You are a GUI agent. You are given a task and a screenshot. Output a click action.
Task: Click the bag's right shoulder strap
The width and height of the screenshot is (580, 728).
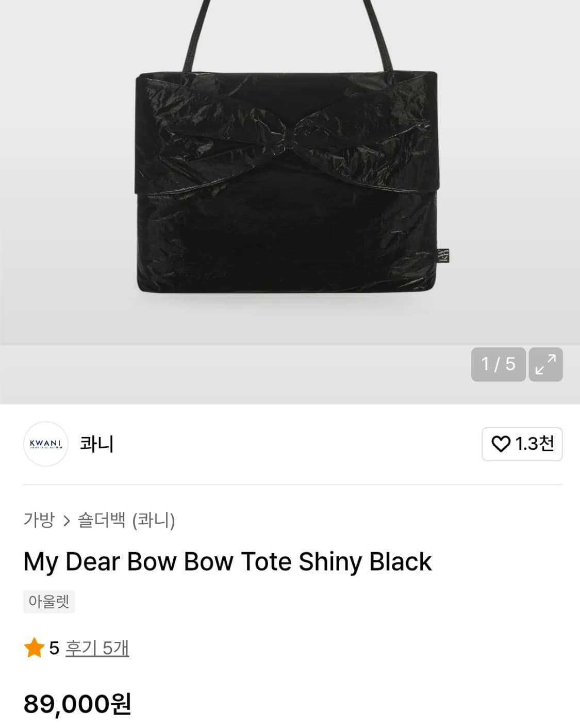379,36
